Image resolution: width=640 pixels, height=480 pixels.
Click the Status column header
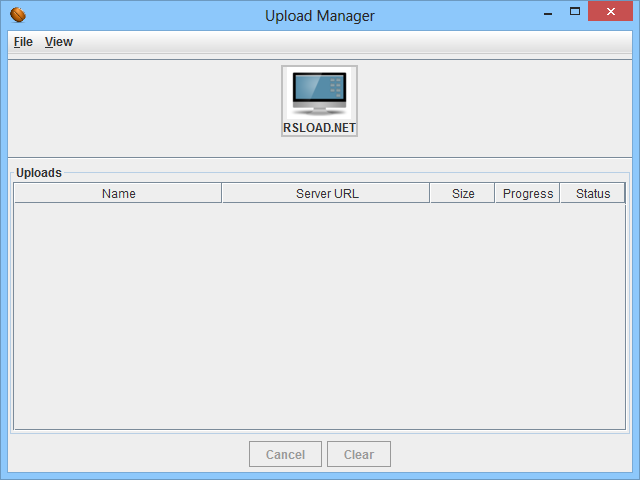(x=592, y=193)
